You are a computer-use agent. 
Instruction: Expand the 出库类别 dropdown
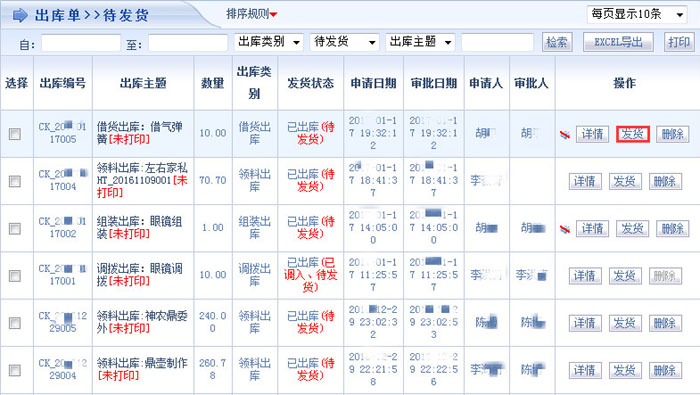tap(269, 42)
